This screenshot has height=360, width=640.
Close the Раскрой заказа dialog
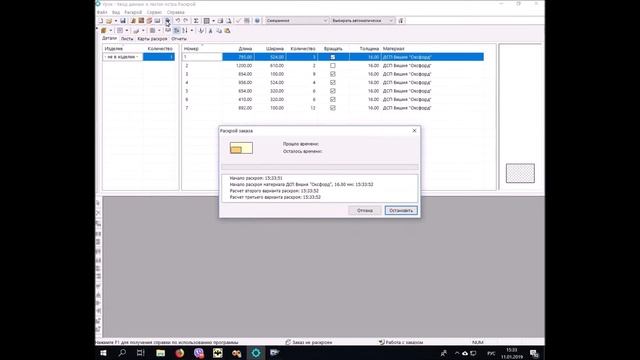pos(414,131)
